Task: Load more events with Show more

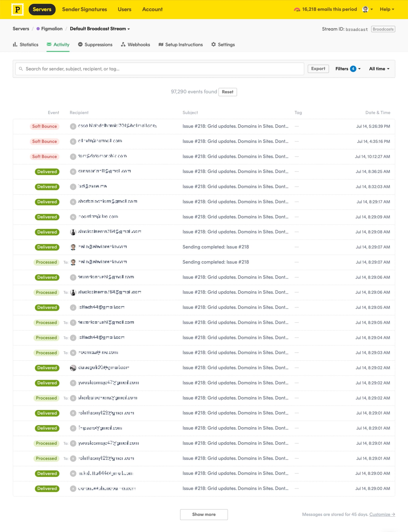Action: 204,514
